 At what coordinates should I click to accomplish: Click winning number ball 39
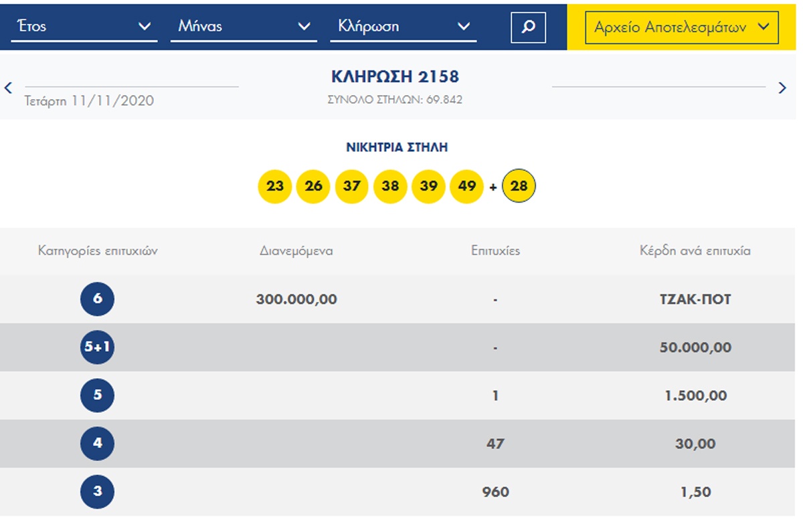point(428,186)
